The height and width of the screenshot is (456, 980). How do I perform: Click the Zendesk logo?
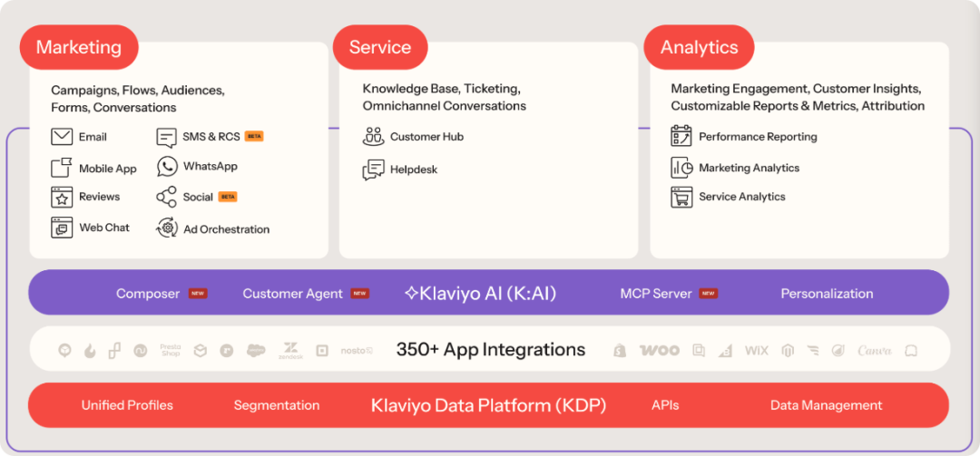tap(290, 351)
